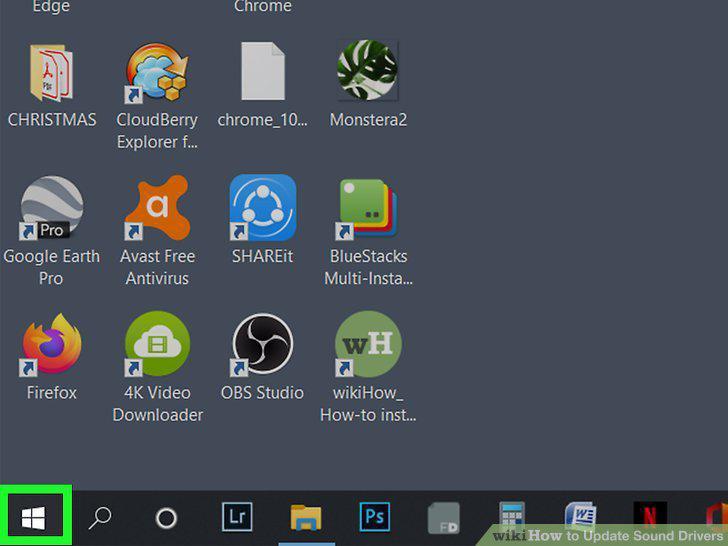Select the Firefox desktop shortcut
The height and width of the screenshot is (546, 728).
[x=52, y=344]
